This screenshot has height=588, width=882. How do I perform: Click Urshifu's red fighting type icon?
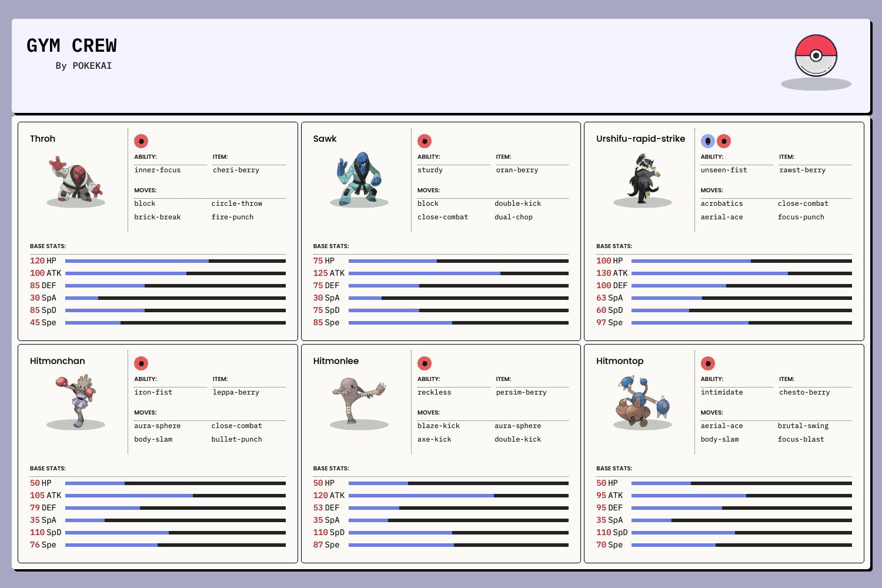pyautogui.click(x=724, y=141)
